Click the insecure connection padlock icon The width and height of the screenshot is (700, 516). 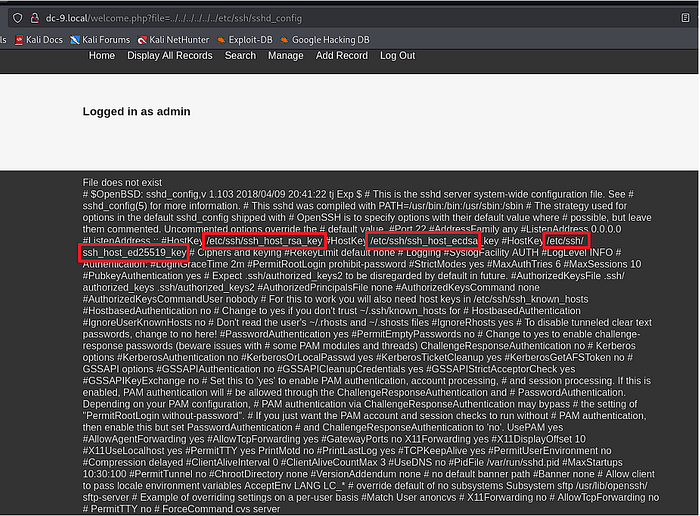point(34,18)
